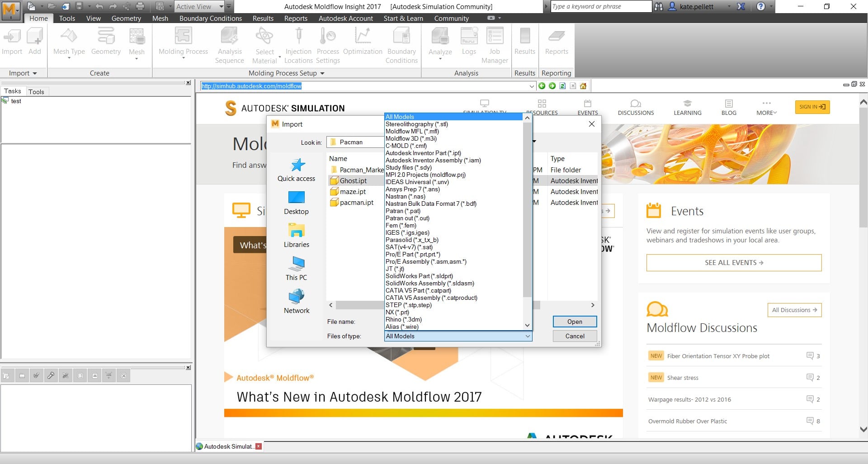Expand the Molding Process Setup panel
Screen dimensions: 868x464
[x=322, y=73]
